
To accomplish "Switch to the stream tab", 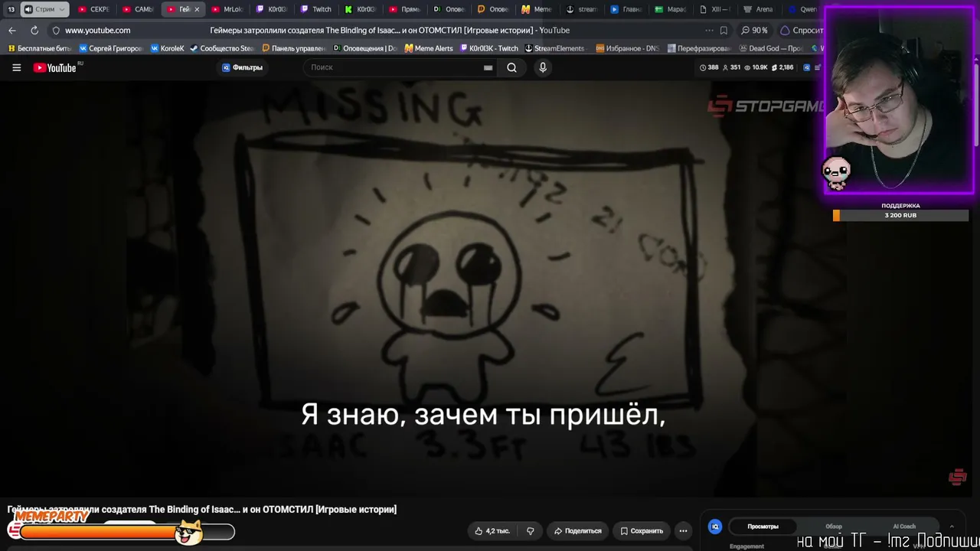I will [582, 9].
